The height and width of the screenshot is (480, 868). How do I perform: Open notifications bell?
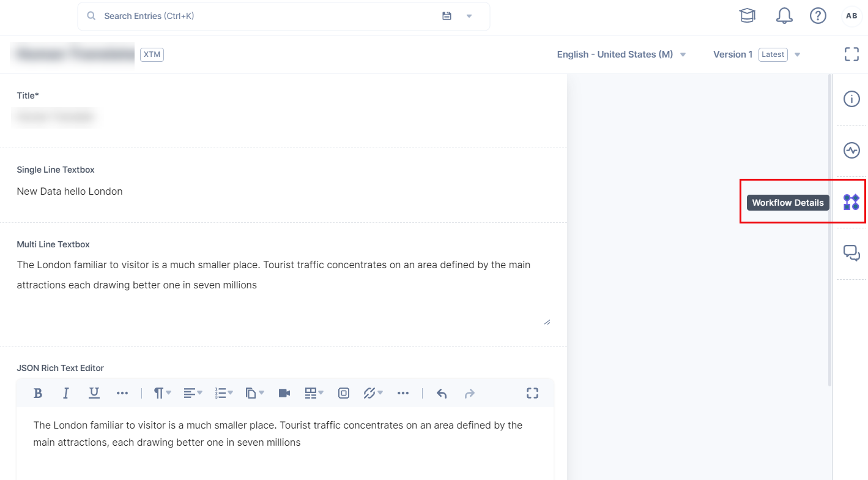784,16
